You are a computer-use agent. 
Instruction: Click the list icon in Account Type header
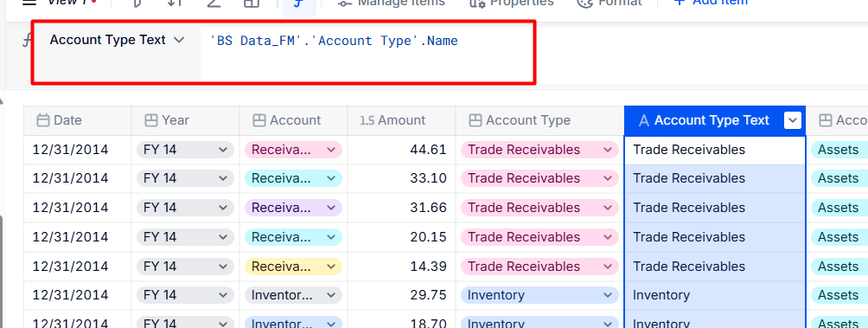tap(475, 120)
